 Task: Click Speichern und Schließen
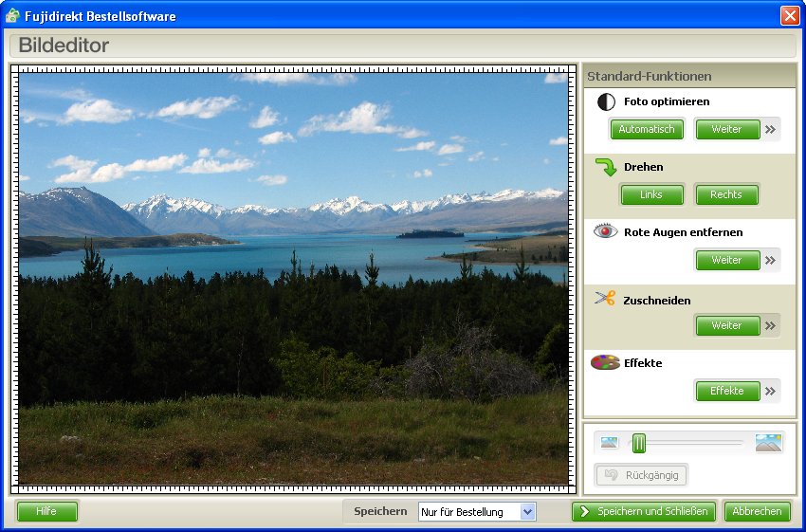[644, 511]
